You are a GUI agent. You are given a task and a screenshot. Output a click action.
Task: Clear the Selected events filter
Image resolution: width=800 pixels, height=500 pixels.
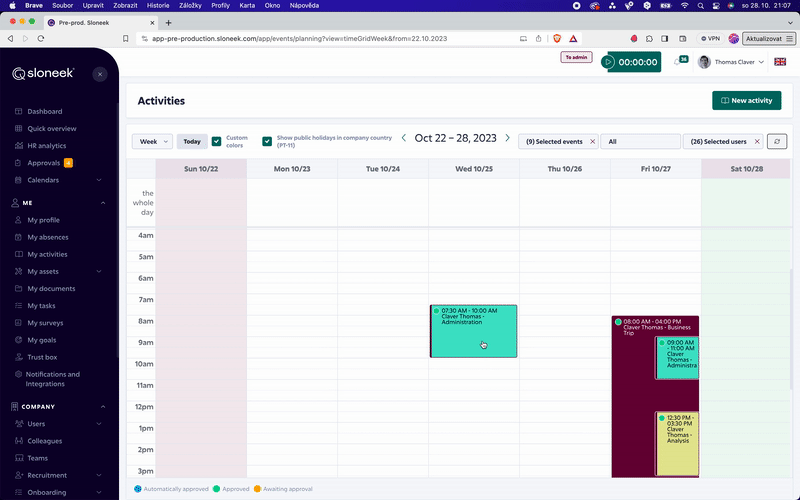click(592, 142)
